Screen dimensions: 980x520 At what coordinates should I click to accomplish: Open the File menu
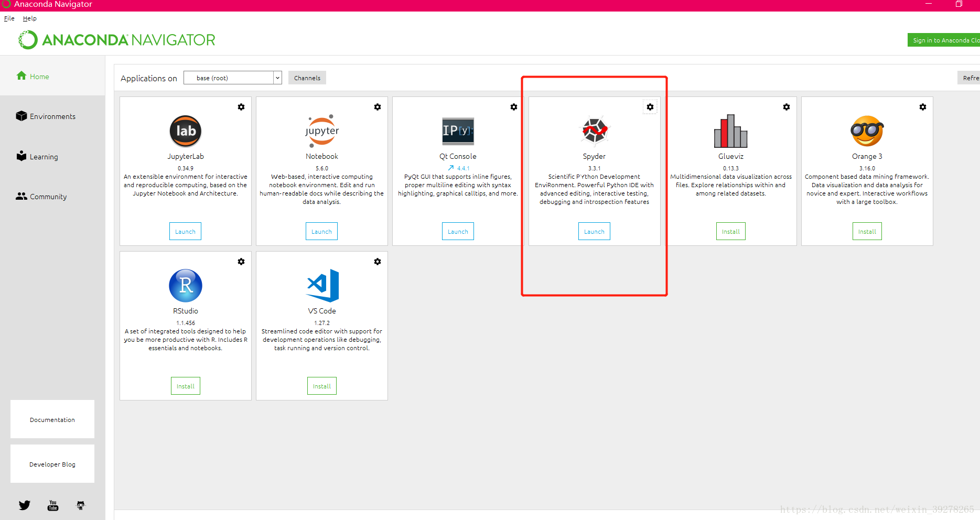[9, 18]
